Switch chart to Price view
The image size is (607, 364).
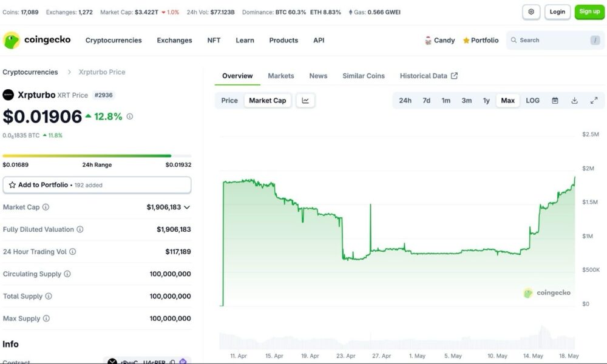pos(229,101)
